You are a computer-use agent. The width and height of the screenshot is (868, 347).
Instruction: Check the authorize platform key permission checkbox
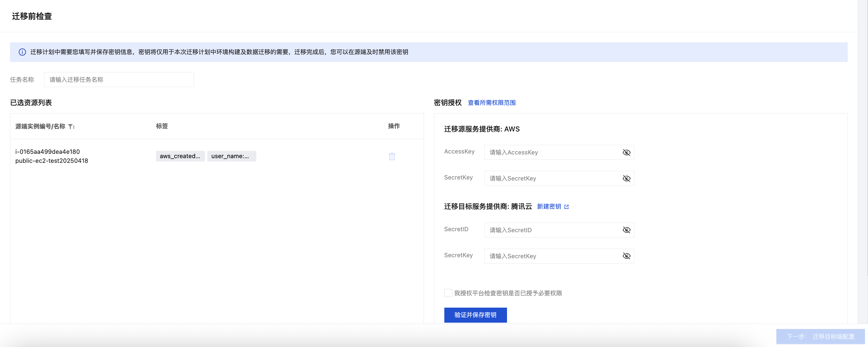[448, 293]
